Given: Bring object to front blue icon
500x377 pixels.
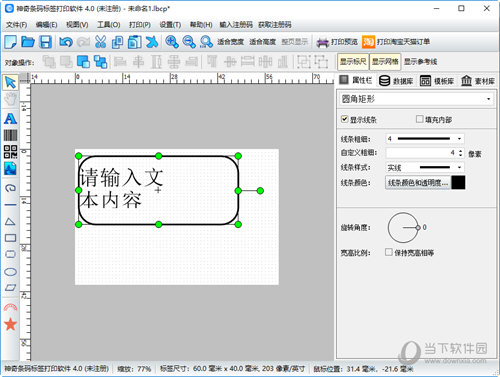Looking at the screenshot, I should [83, 62].
